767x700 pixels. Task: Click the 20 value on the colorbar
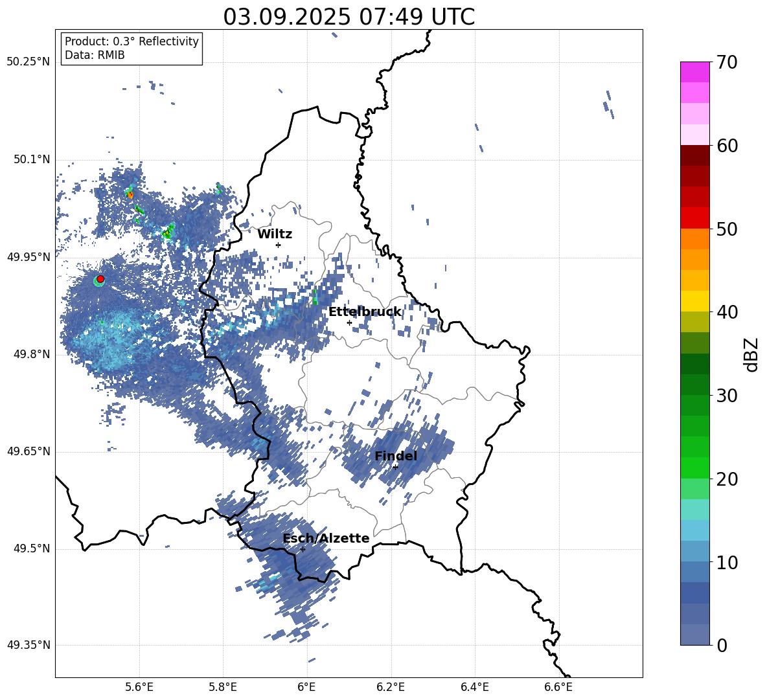tap(727, 479)
